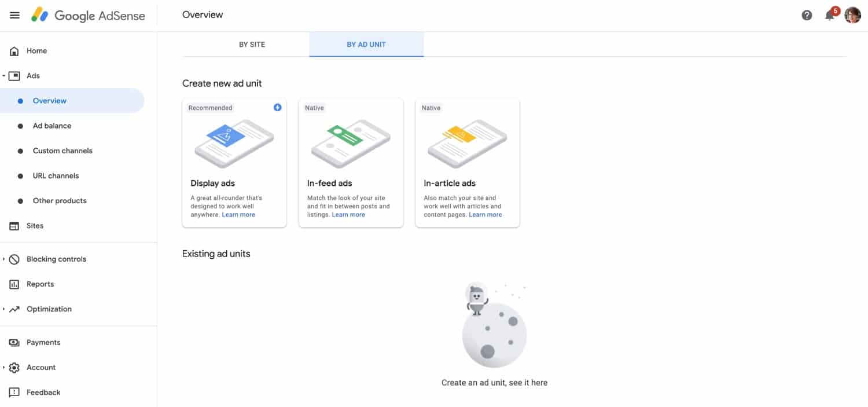Image resolution: width=868 pixels, height=407 pixels.
Task: Click the blue plus on Display ads card
Action: pos(277,107)
